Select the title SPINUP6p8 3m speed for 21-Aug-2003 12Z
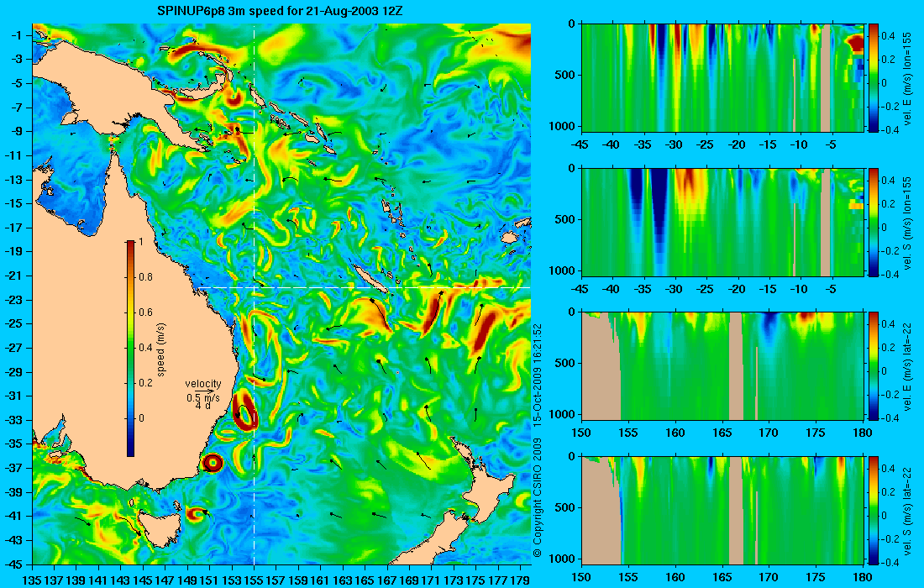 coord(280,11)
